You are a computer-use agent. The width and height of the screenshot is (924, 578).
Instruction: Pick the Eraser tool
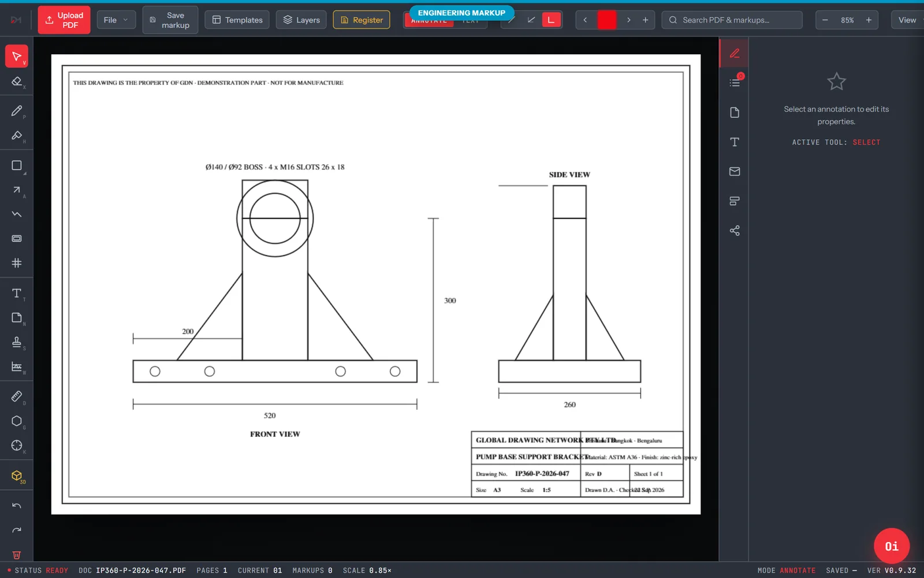click(x=17, y=81)
